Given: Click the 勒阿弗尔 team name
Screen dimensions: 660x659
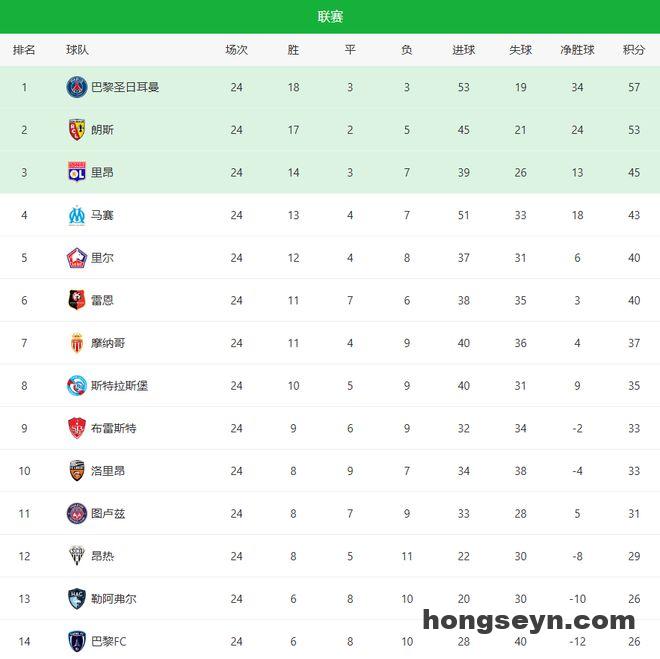Looking at the screenshot, I should click(x=113, y=599).
